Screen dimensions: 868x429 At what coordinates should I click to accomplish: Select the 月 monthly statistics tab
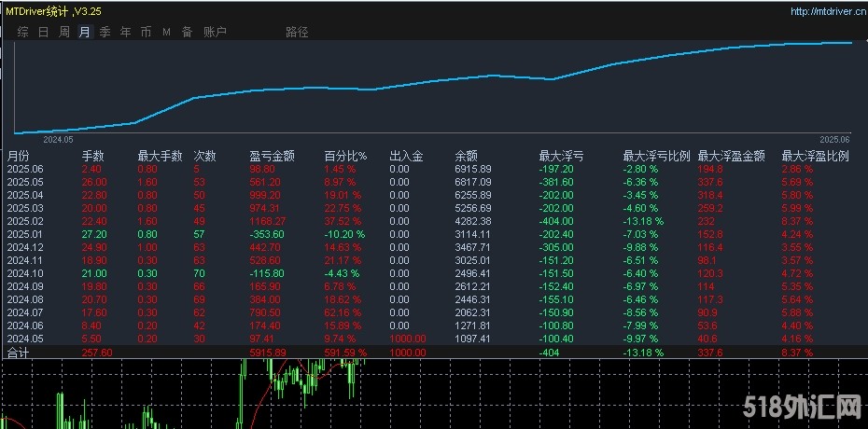(84, 32)
